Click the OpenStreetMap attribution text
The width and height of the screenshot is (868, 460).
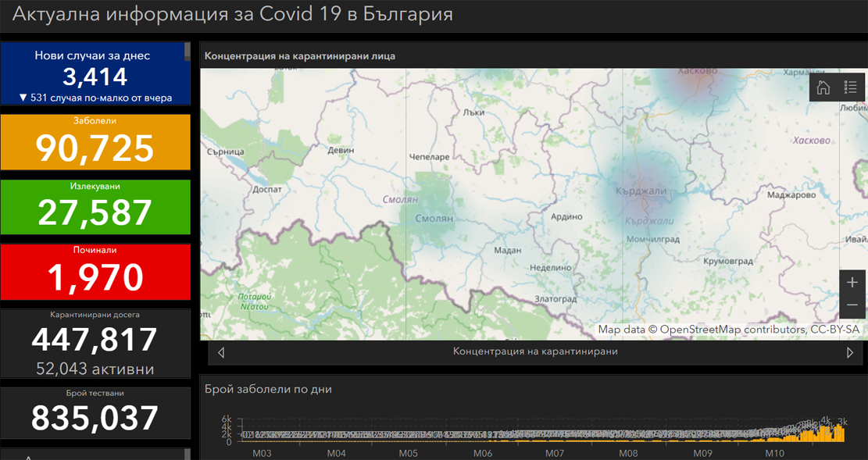[728, 330]
